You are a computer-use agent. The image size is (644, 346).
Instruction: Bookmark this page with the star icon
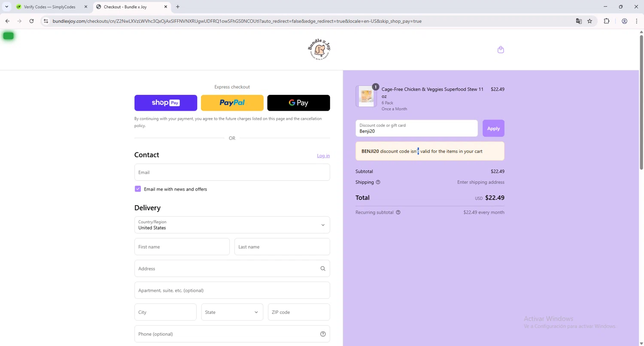[590, 21]
